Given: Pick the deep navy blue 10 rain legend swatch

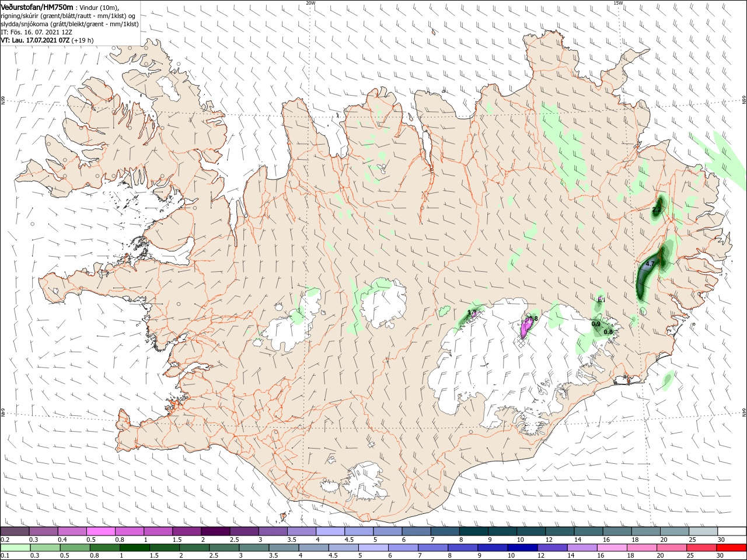Looking at the screenshot, I should [x=521, y=548].
